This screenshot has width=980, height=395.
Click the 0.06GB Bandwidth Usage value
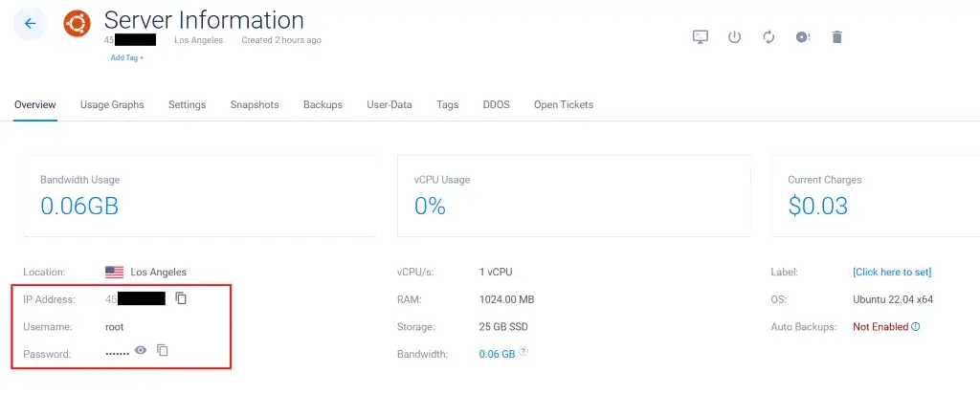[x=79, y=206]
